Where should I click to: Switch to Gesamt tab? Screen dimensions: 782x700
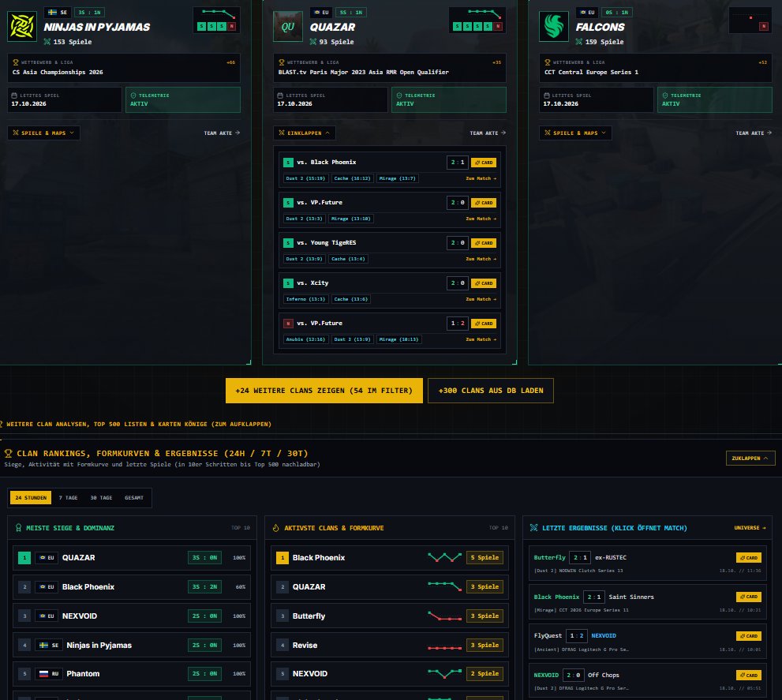pyautogui.click(x=133, y=497)
